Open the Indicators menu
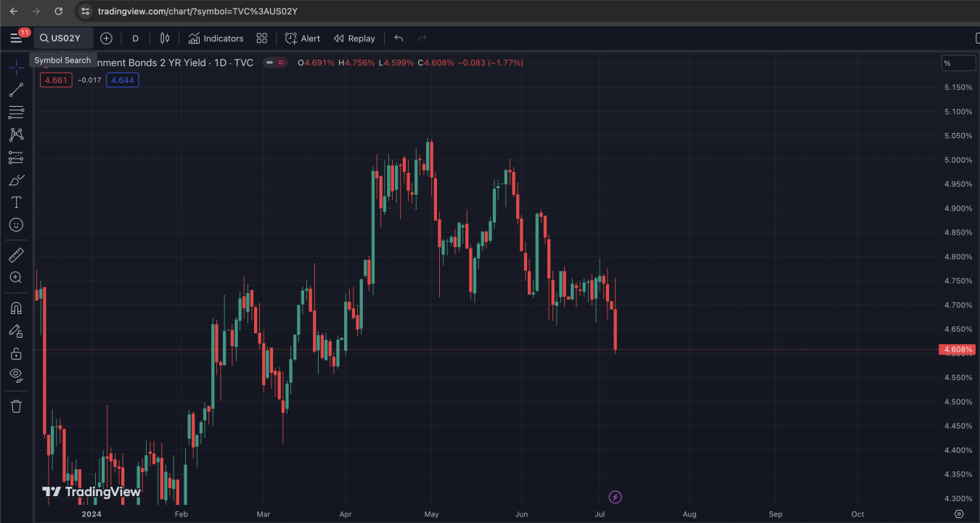 tap(216, 38)
